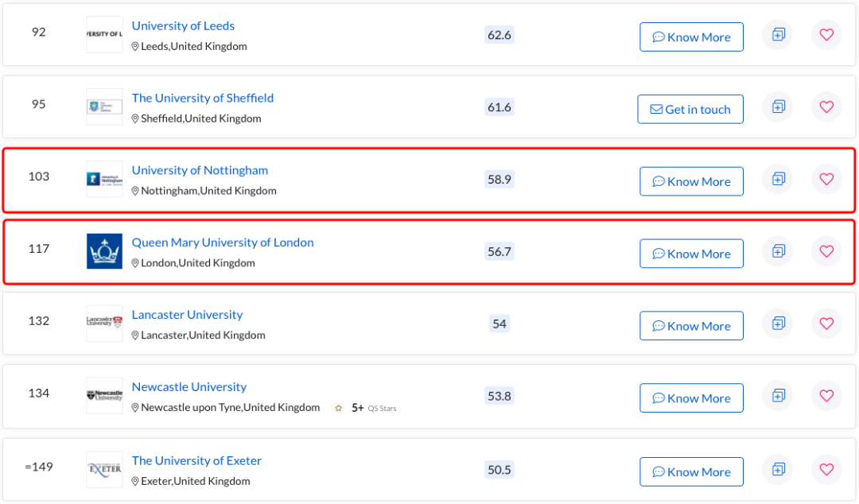Add Lancaster University to compare list
The image size is (859, 504).
pos(778,324)
